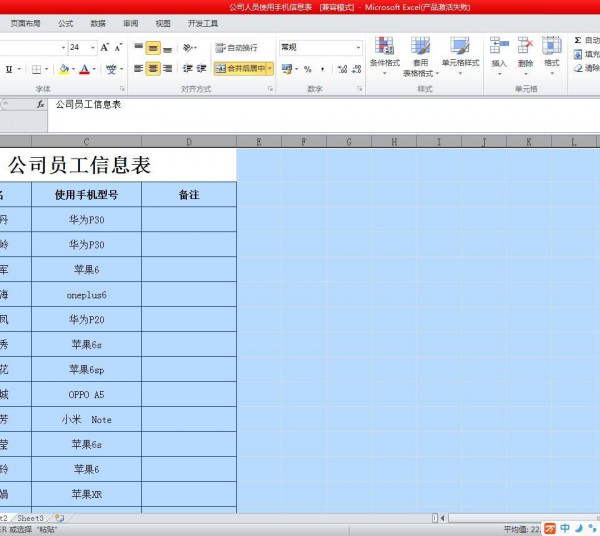Open the 数据 ribbon tab
Viewport: 600px width, 536px height.
[98, 23]
